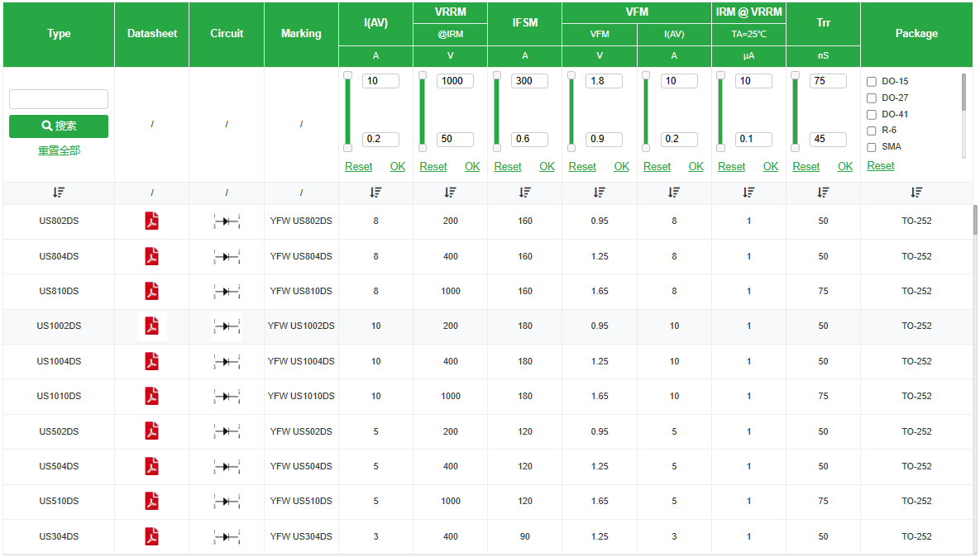Check the DO-15 package checkbox
This screenshot has height=557, width=980.
872,82
